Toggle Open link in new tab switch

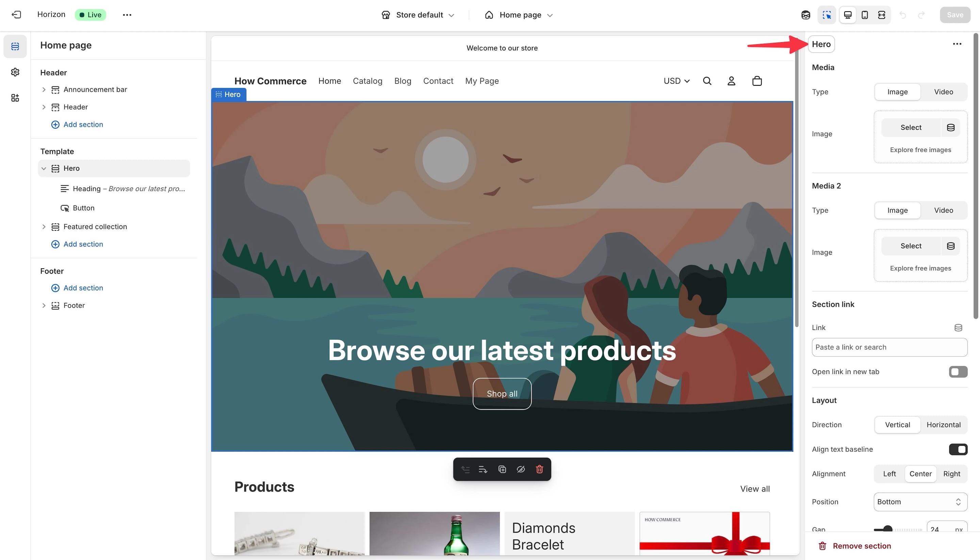point(958,372)
